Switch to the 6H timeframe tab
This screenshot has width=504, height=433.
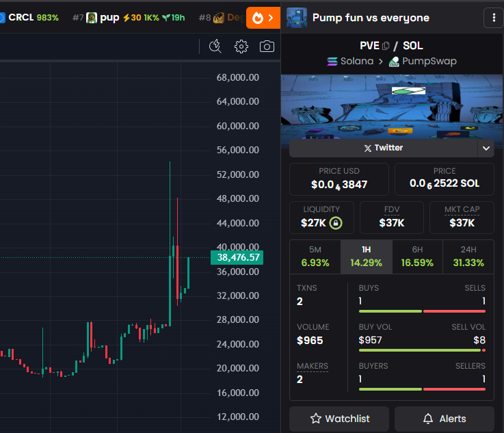[x=417, y=257]
